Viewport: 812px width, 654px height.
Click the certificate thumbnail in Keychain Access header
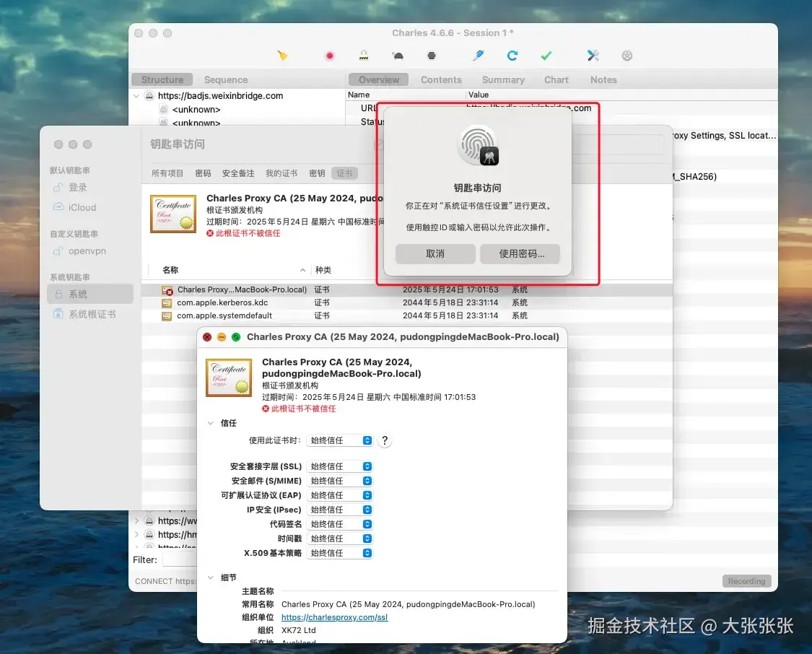coord(173,214)
